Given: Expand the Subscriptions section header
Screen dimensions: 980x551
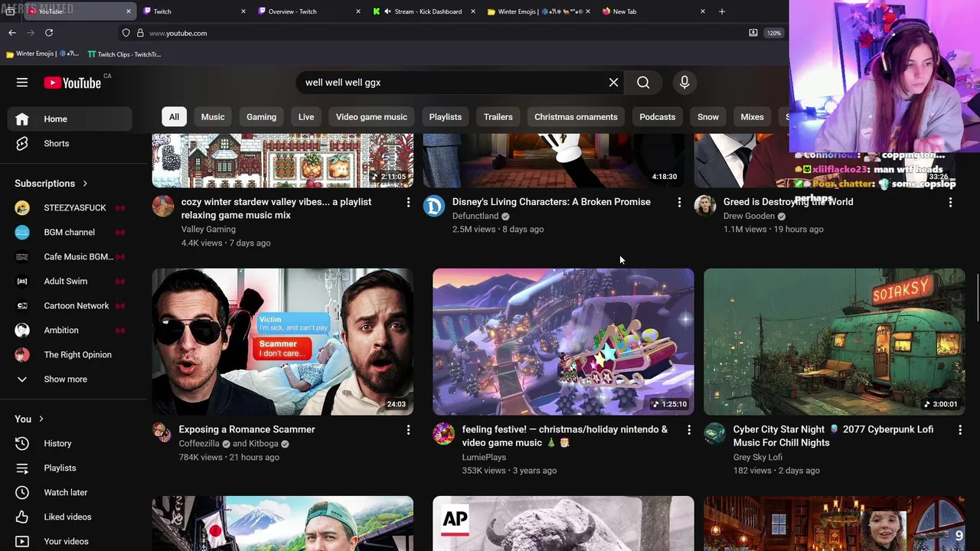Looking at the screenshot, I should 51,184.
